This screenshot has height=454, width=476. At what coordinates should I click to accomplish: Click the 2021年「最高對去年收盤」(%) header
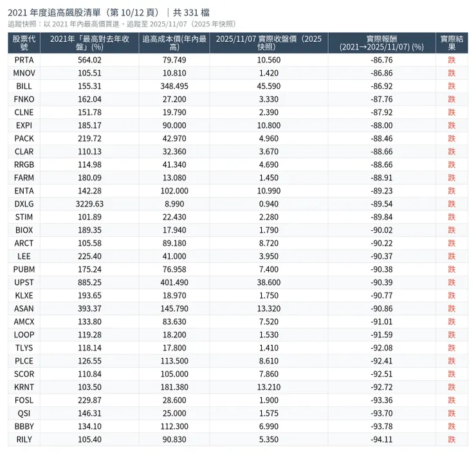[89, 43]
